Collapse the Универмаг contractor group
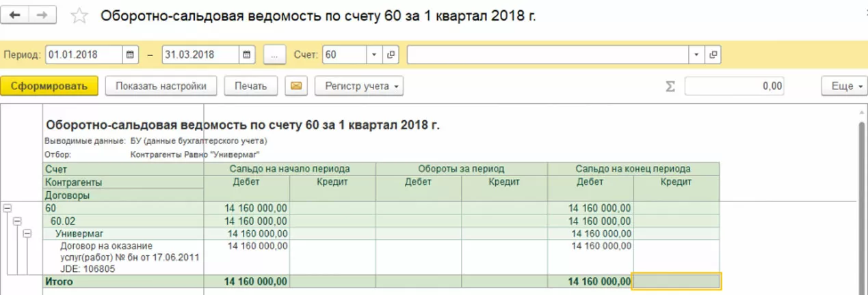868x295 pixels. [x=27, y=234]
